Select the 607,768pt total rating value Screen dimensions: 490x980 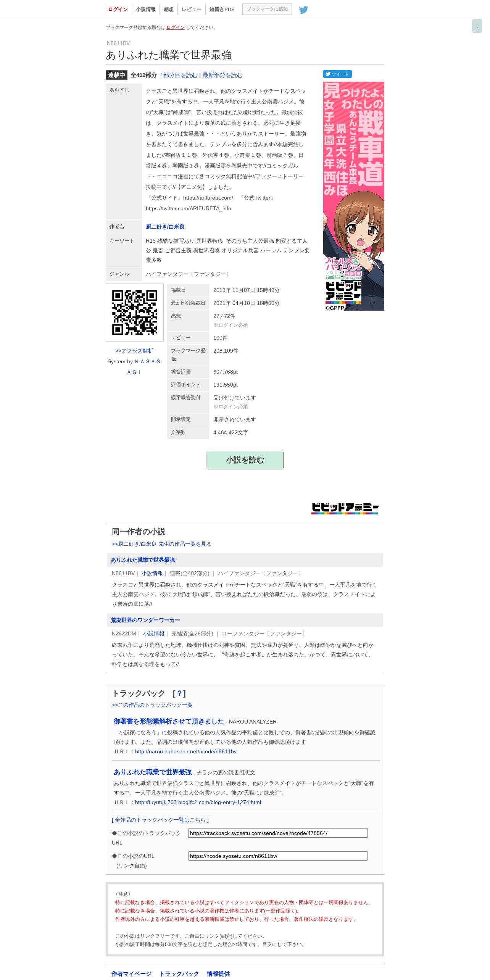[x=226, y=372]
